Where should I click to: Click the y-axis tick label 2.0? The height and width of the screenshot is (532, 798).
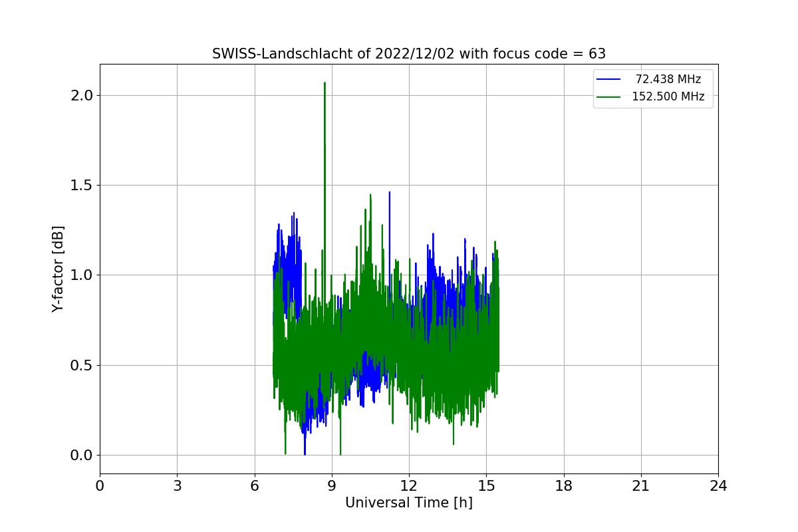81,95
